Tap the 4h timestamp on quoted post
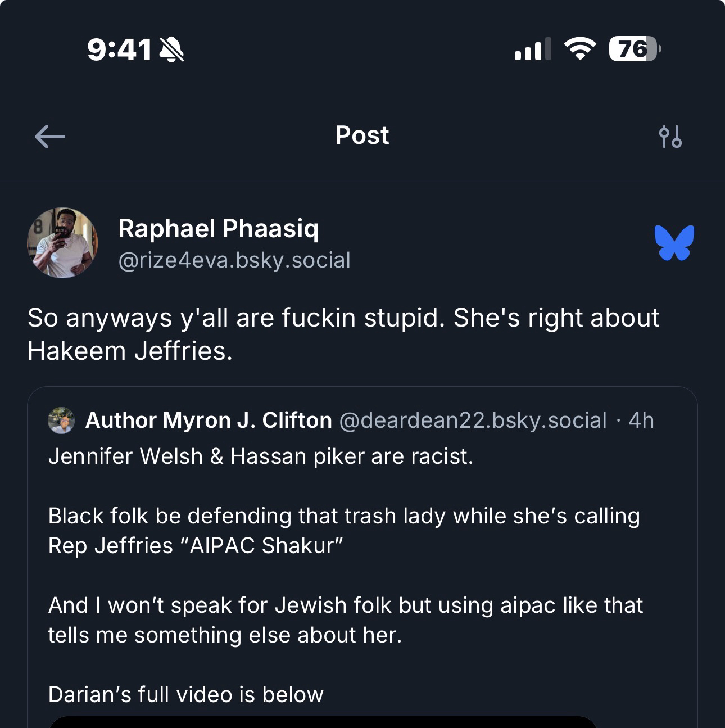725x728 pixels. 641,420
